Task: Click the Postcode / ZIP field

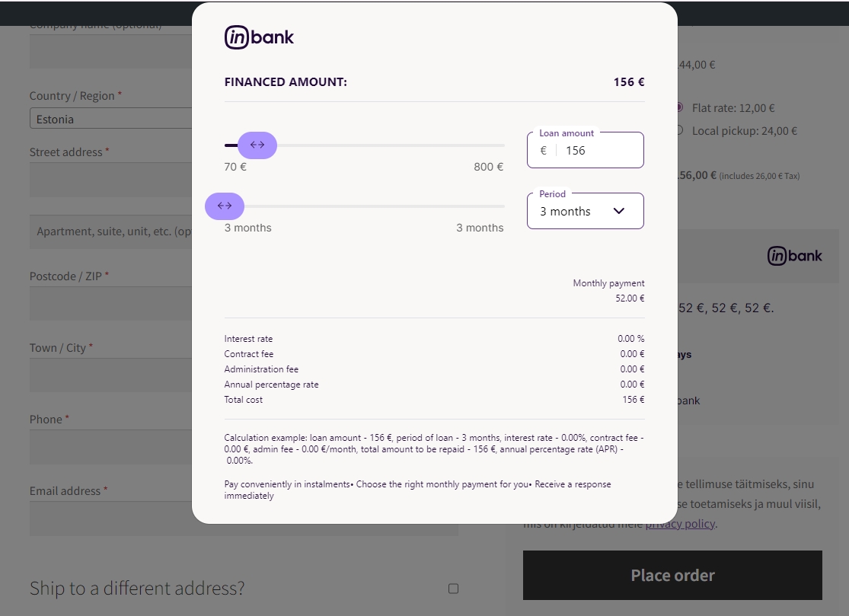Action: [110, 303]
